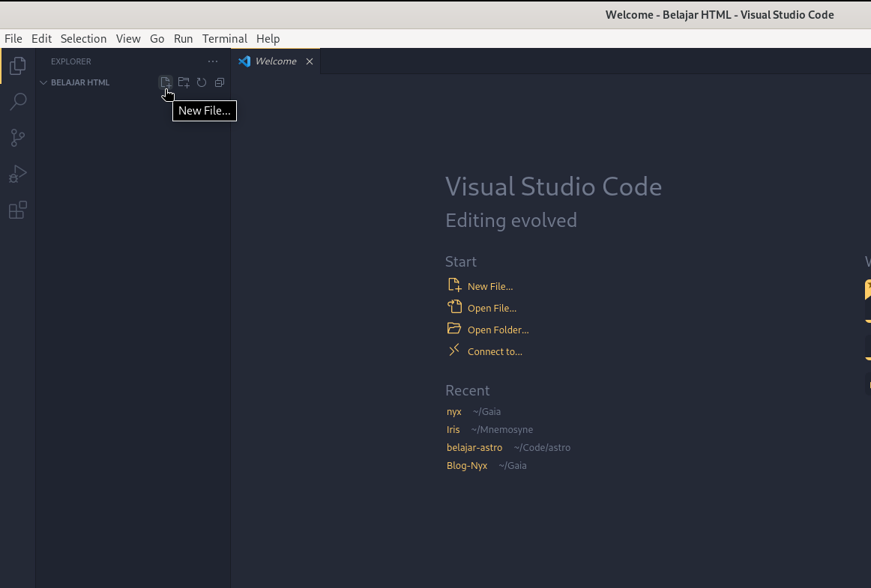Open the Help menu

268,39
